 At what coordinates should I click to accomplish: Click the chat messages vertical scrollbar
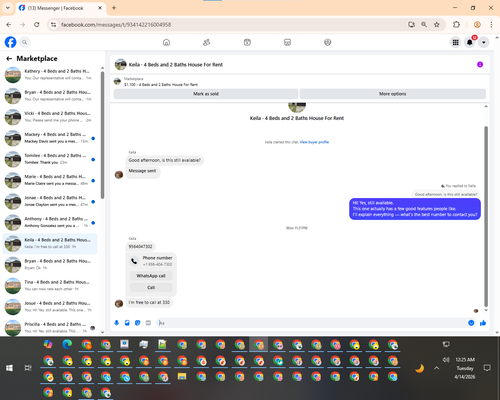click(x=486, y=216)
